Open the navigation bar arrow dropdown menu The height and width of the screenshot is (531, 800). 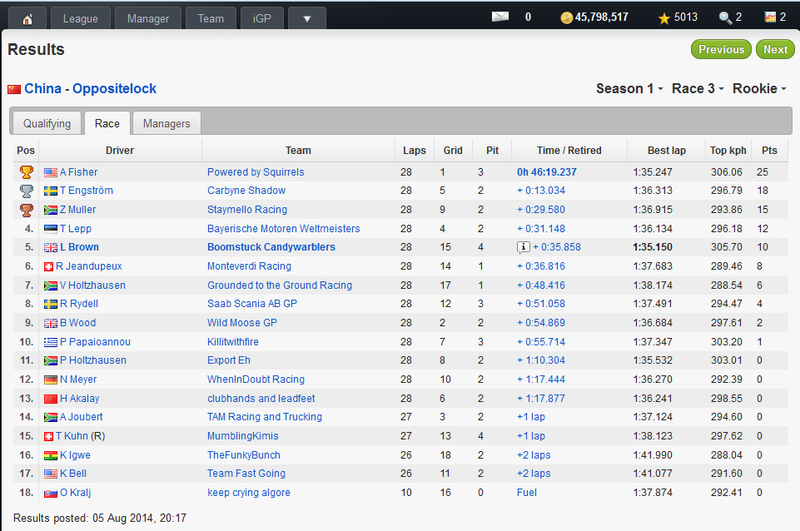point(307,18)
